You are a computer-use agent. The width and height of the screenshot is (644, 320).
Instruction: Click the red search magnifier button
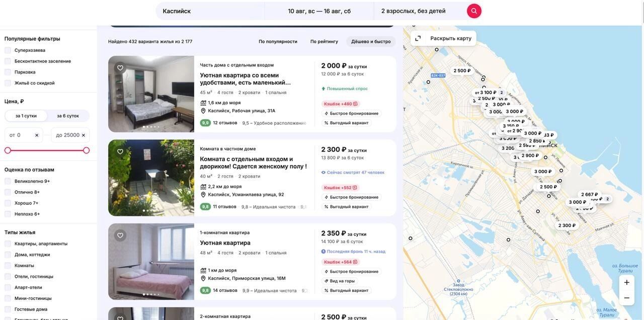(474, 11)
